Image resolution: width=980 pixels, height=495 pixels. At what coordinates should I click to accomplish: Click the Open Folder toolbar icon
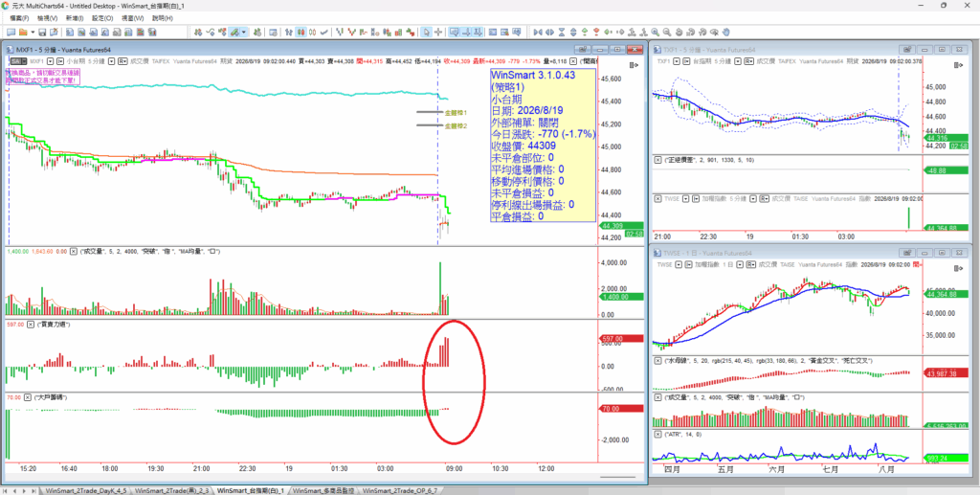(23, 32)
